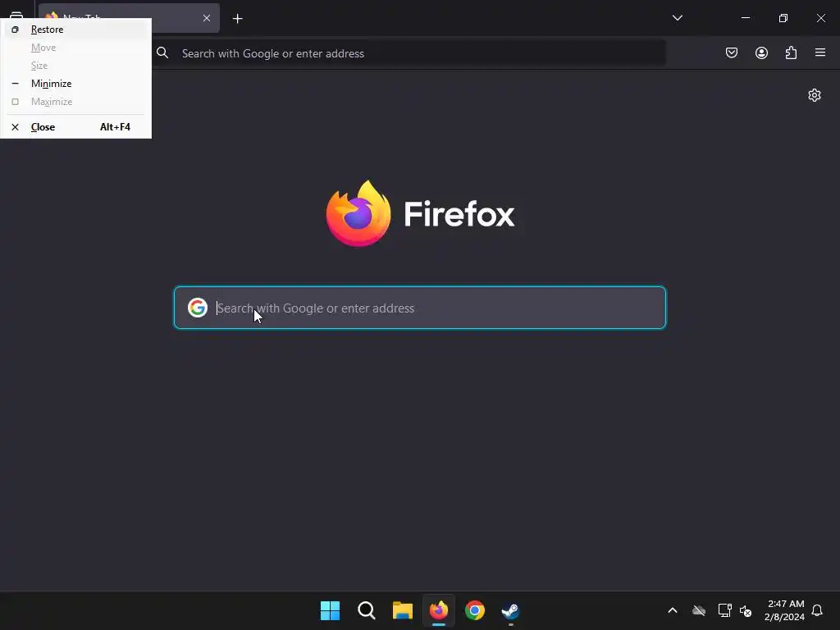Viewport: 840px width, 630px height.
Task: Show hidden tray icons chevron
Action: tap(673, 610)
